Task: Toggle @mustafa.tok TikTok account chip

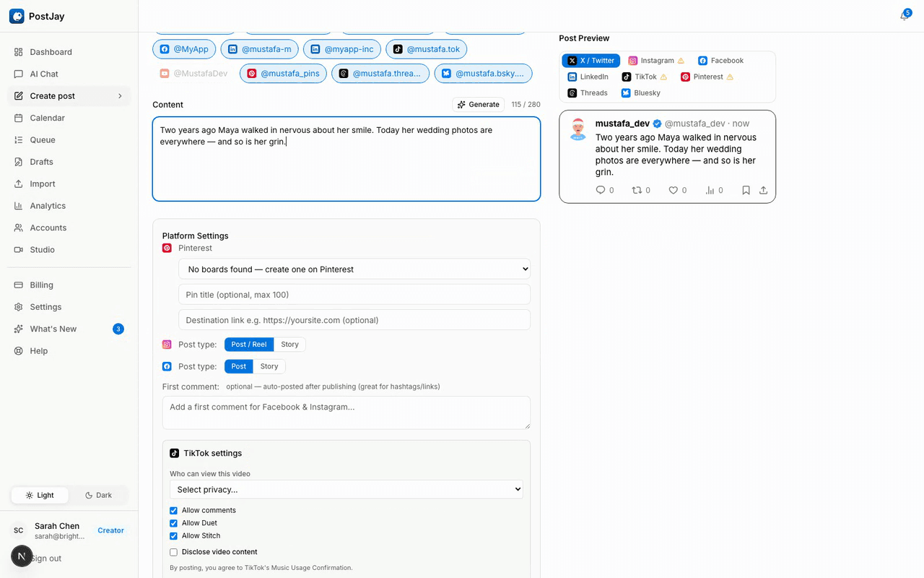Action: [x=426, y=49]
